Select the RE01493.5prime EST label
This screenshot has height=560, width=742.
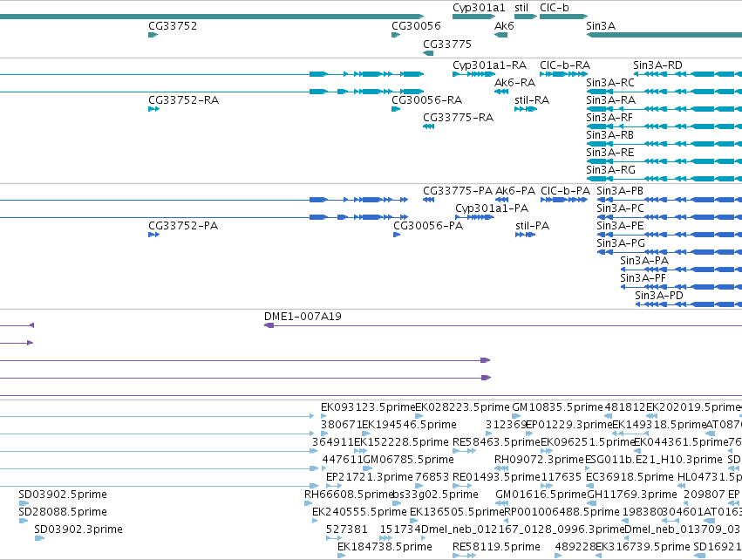coord(496,476)
